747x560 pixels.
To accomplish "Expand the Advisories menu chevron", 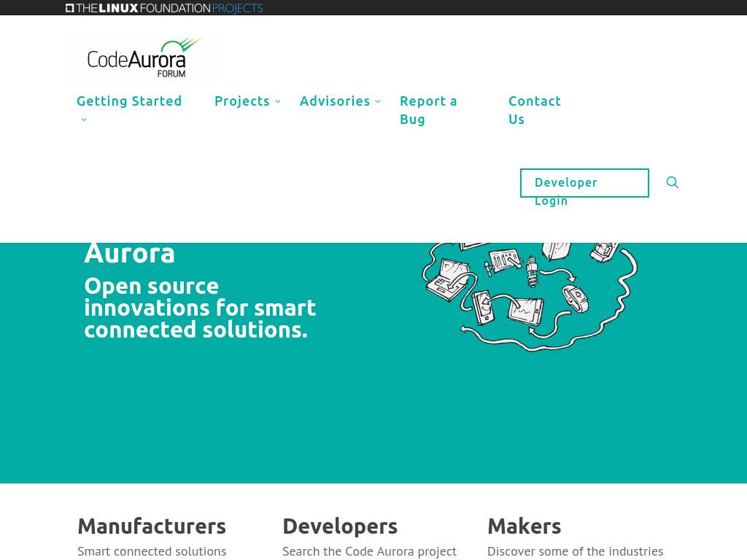I will (x=378, y=101).
